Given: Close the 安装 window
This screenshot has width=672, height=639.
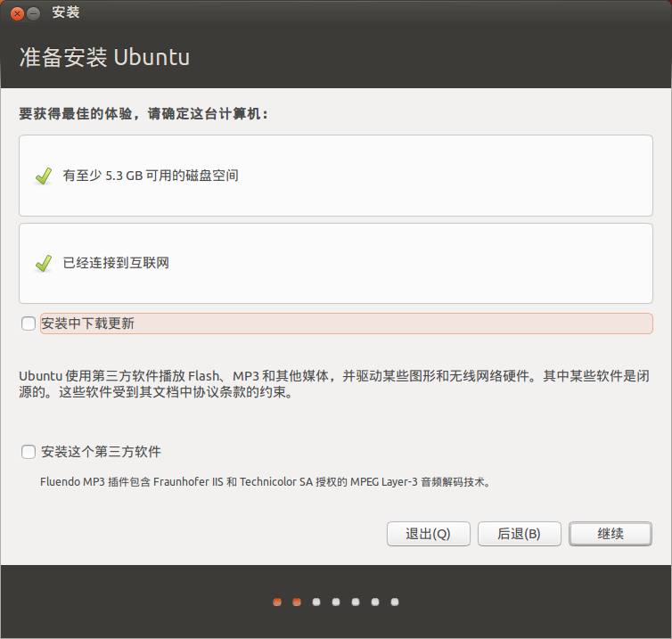Looking at the screenshot, I should click(17, 13).
